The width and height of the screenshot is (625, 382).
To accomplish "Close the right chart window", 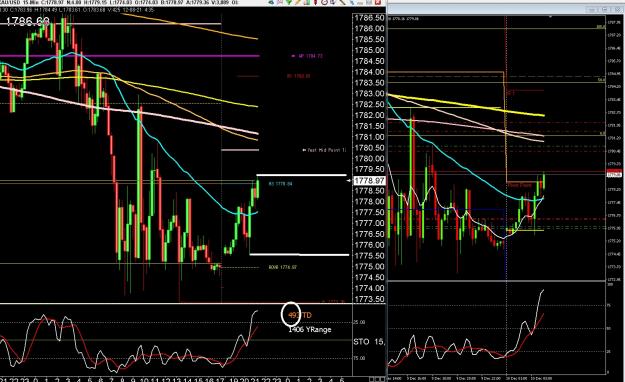I will [x=619, y=10].
